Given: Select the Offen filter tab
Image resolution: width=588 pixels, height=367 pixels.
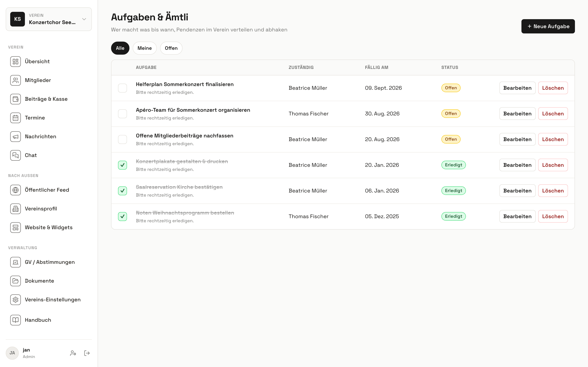Looking at the screenshot, I should [171, 48].
